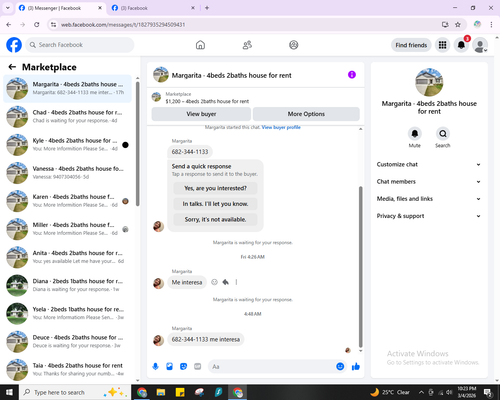Click the conversation list scrollbar
Image resolution: width=500 pixels, height=400 pixels.
click(x=138, y=144)
